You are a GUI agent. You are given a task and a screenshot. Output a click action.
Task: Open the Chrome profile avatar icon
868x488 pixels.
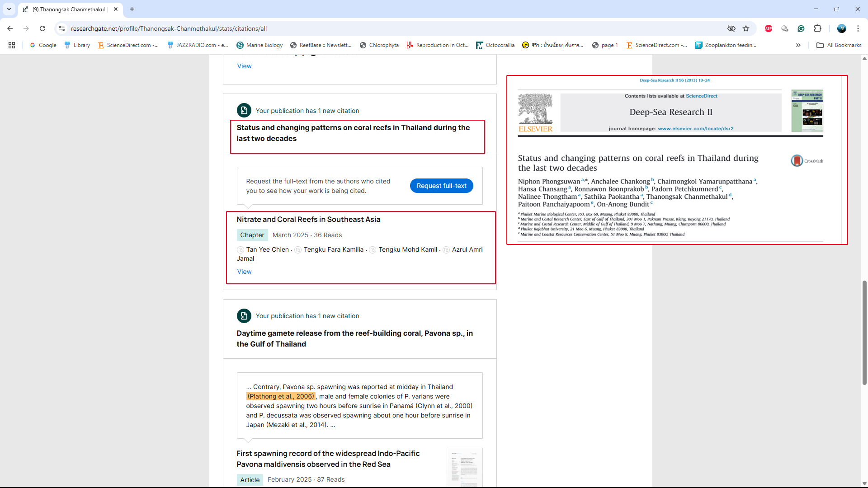click(841, 28)
